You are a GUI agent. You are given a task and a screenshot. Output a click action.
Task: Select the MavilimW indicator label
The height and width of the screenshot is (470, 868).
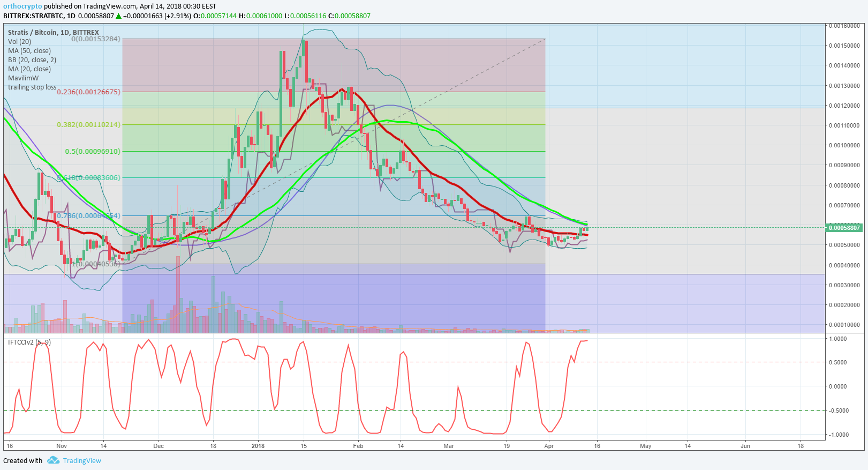pos(24,78)
